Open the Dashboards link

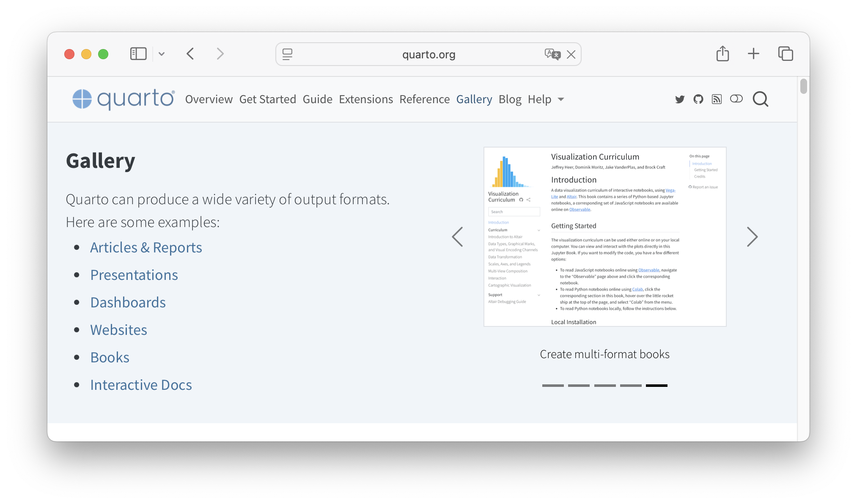point(128,302)
